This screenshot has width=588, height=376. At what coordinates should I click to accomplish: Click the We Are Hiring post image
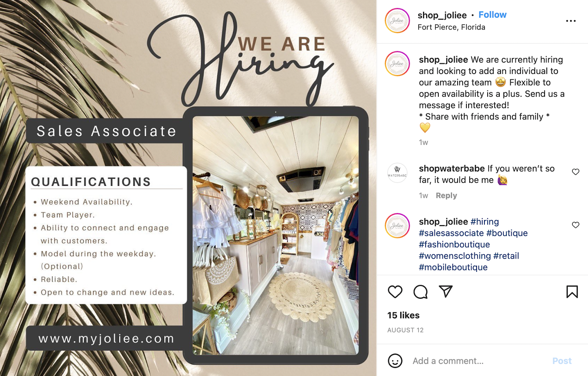click(188, 188)
